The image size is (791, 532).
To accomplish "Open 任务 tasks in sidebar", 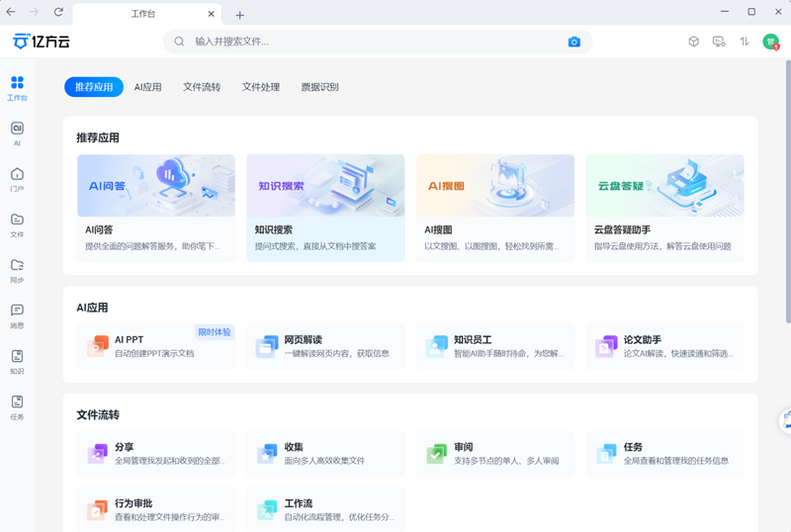I will (17, 406).
